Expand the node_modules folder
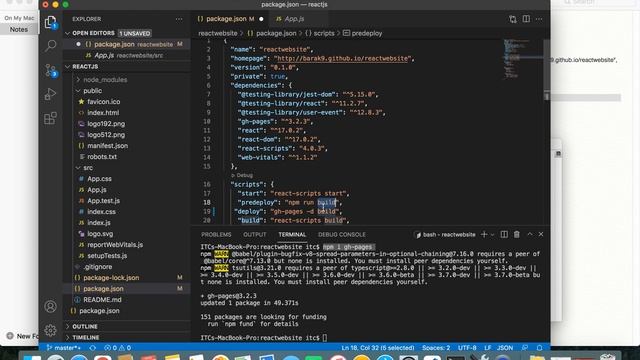Screen dimensions: 640x360 105,80
